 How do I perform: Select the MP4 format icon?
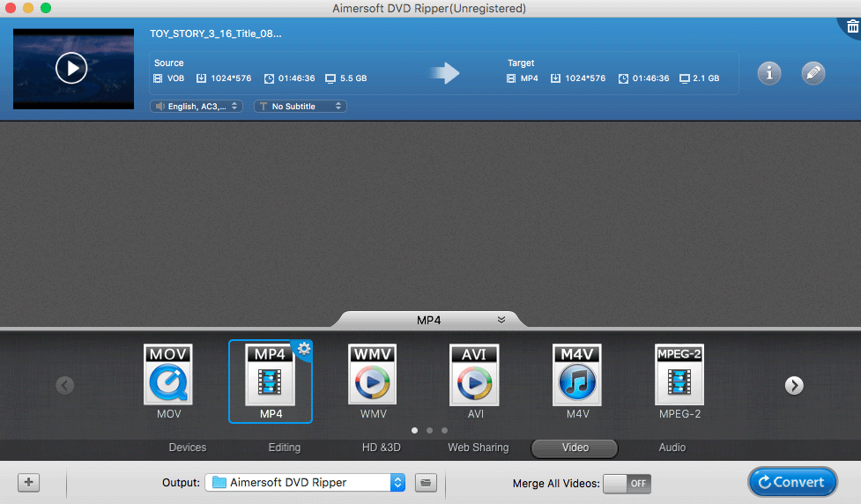(x=270, y=375)
